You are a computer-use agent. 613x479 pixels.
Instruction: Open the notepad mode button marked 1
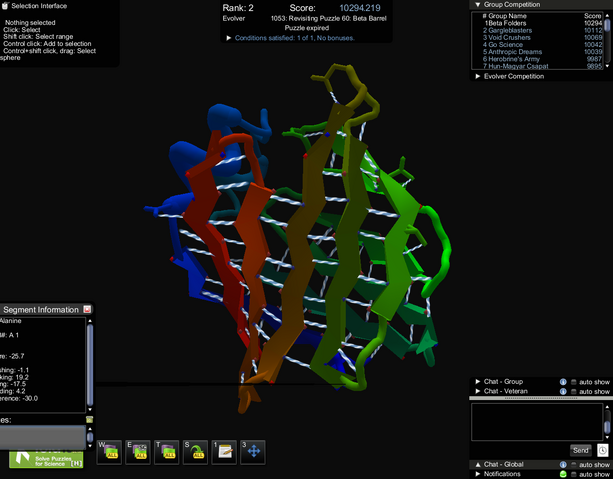click(x=224, y=452)
